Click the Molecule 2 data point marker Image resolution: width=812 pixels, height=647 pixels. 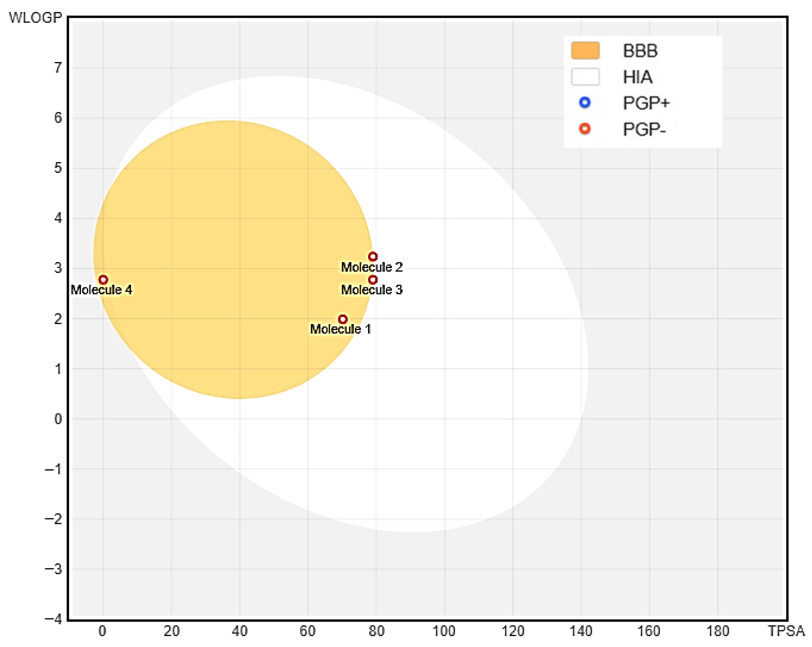click(372, 257)
